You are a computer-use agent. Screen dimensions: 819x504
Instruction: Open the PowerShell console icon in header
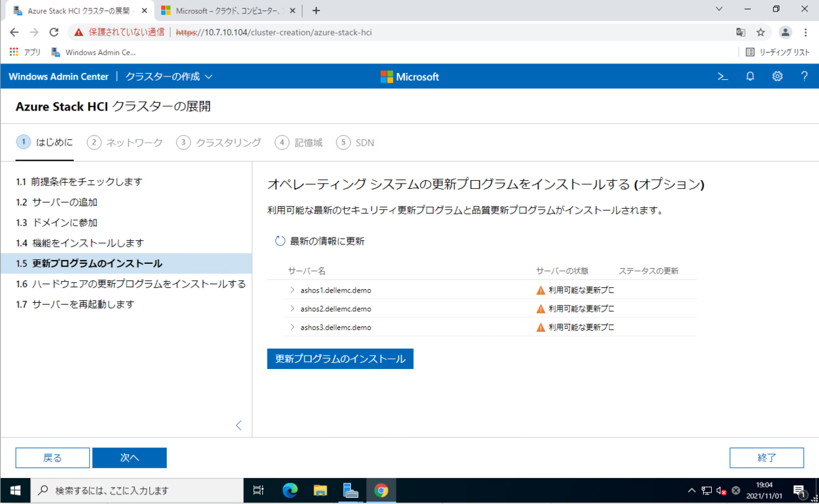click(x=723, y=76)
